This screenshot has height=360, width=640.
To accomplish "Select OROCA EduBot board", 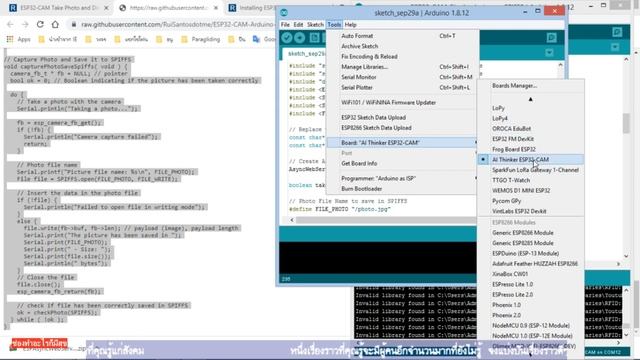I will tap(531, 129).
